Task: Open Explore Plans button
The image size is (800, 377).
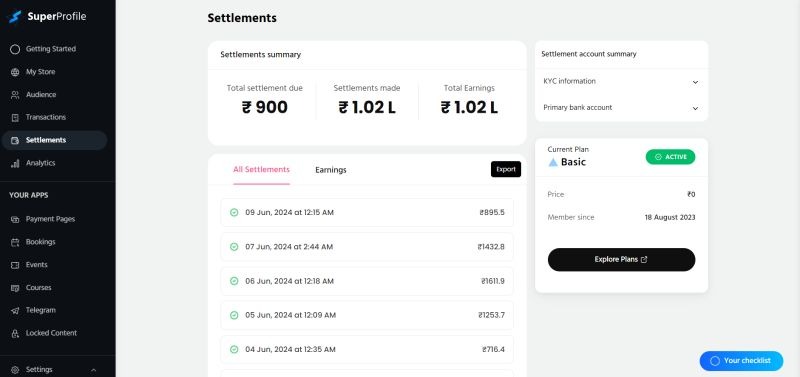Action: pos(621,260)
